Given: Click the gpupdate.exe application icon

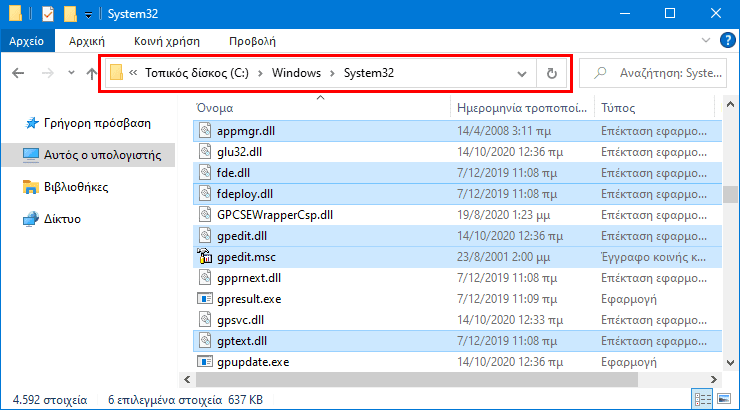Looking at the screenshot, I should pyautogui.click(x=204, y=362).
